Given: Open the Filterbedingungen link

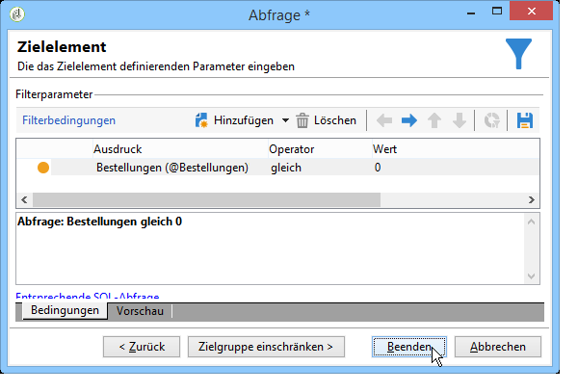Looking at the screenshot, I should (x=69, y=120).
